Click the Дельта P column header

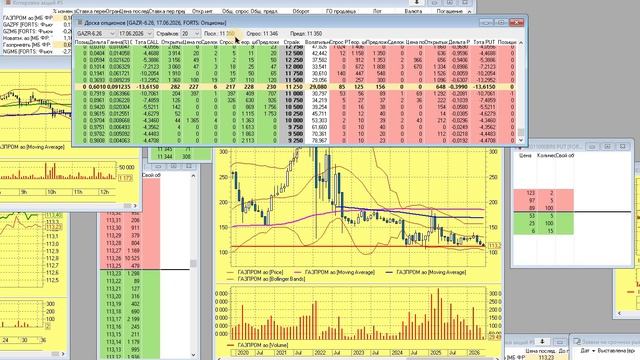[x=459, y=42]
